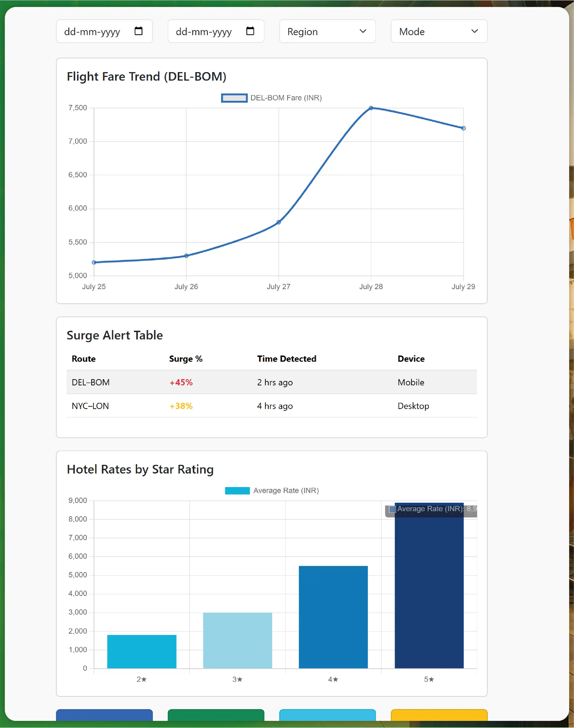Click the Time Detected column header
The image size is (574, 728).
[x=286, y=358]
